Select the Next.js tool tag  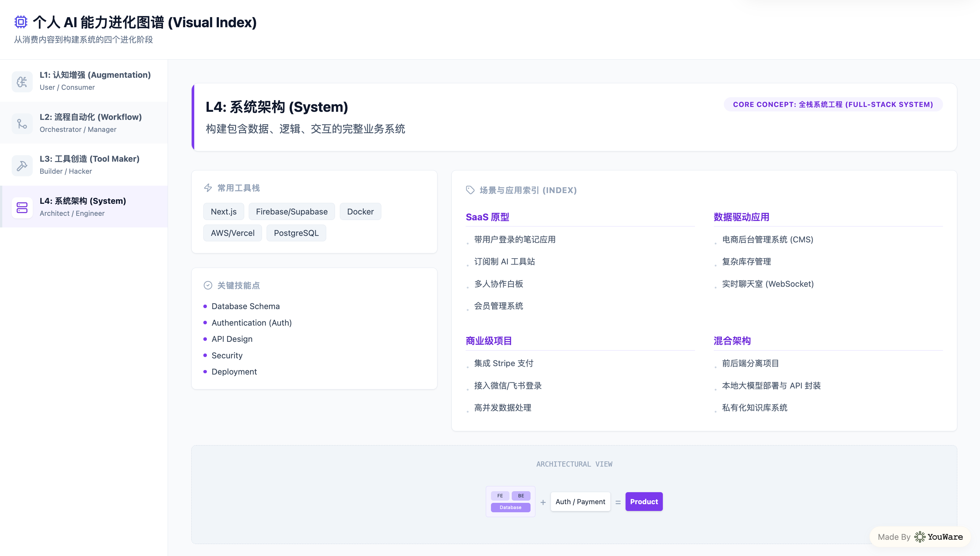[223, 212]
